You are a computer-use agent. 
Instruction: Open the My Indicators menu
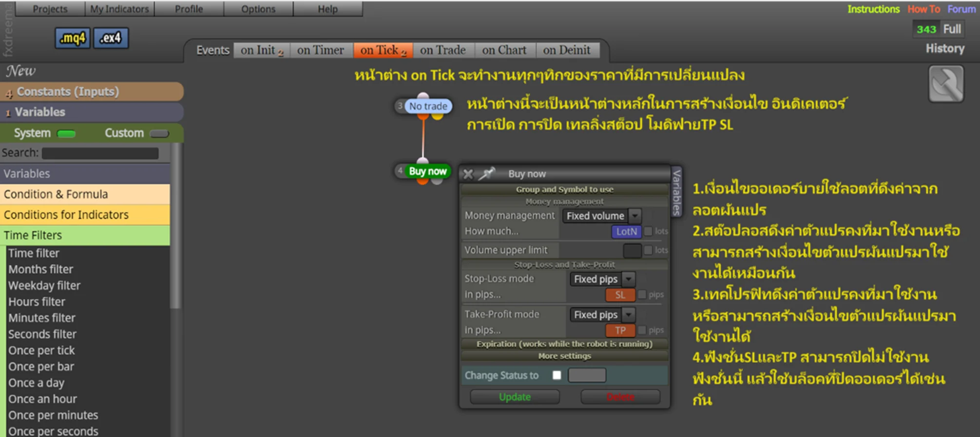[119, 9]
